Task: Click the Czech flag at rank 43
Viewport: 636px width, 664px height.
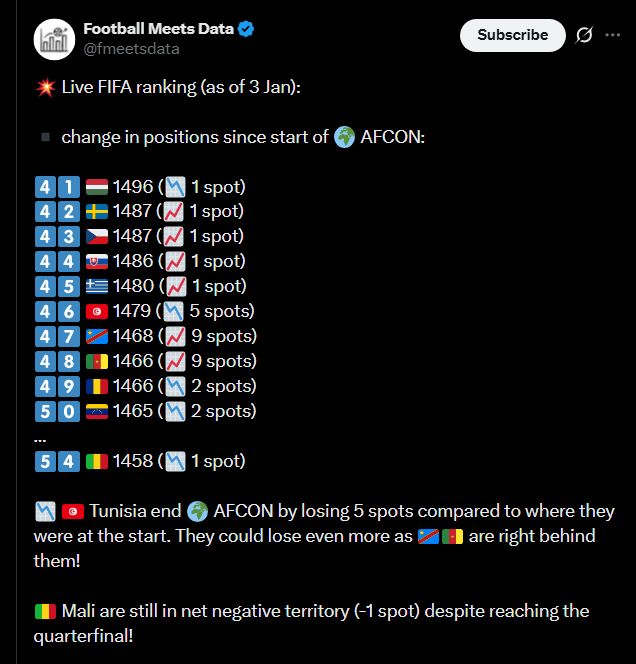Action: (x=97, y=237)
